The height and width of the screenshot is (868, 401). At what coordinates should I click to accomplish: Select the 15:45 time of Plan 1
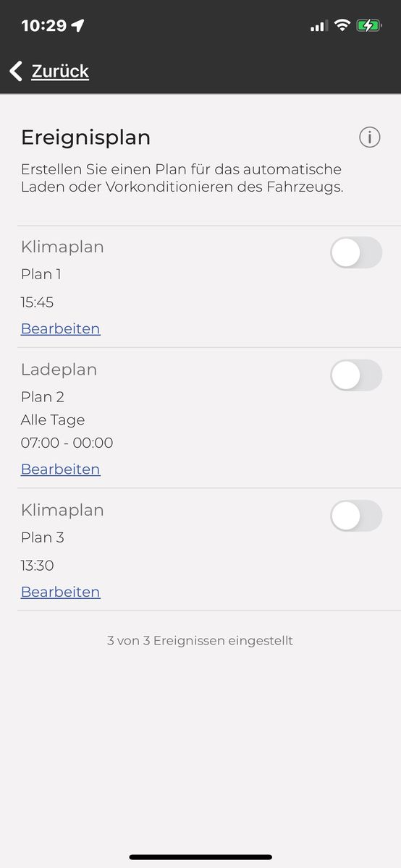(x=38, y=302)
